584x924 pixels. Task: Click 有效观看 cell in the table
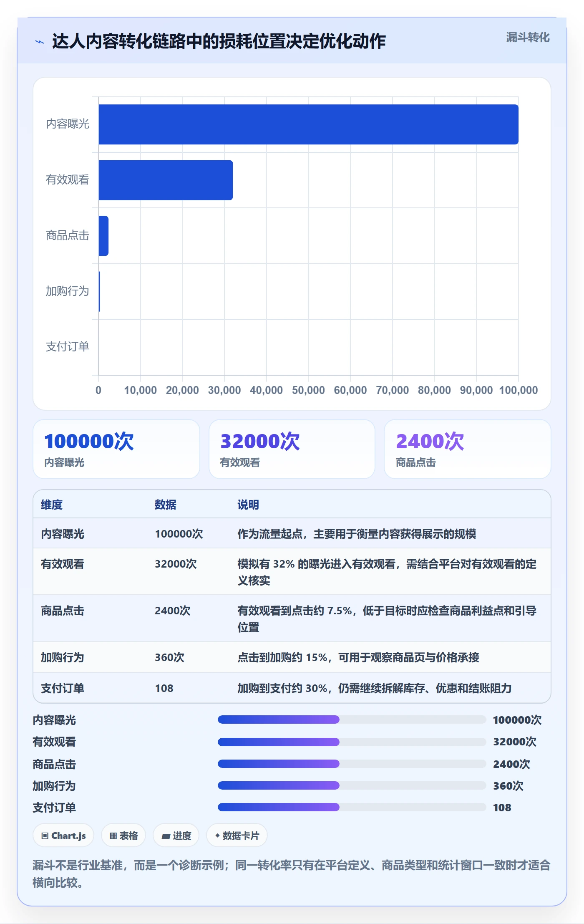tap(63, 564)
